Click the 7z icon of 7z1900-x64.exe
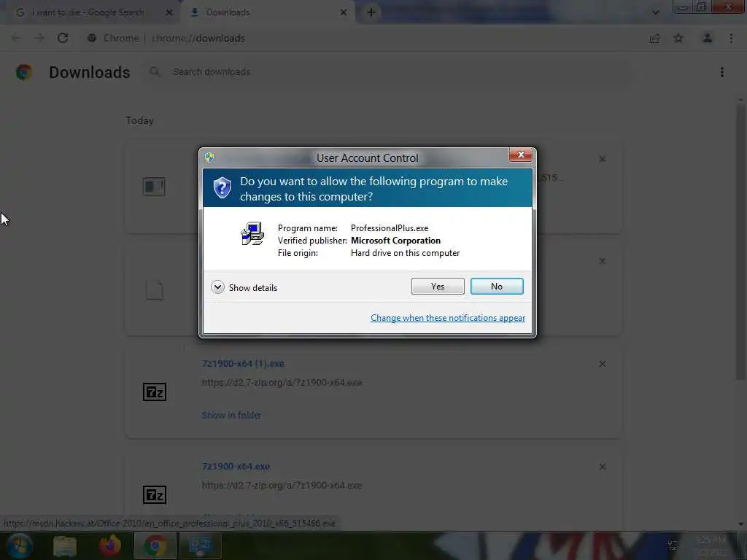Screen dimensions: 747x560 click(x=155, y=495)
